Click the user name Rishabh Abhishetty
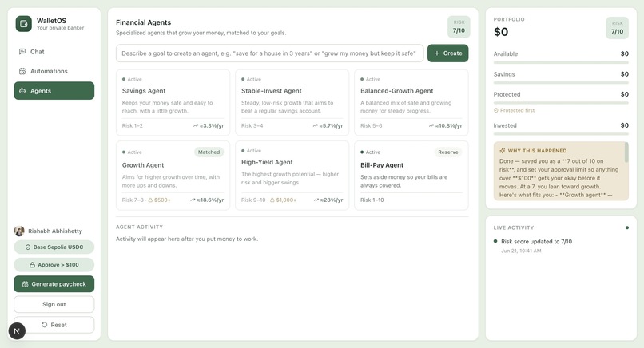 point(55,231)
